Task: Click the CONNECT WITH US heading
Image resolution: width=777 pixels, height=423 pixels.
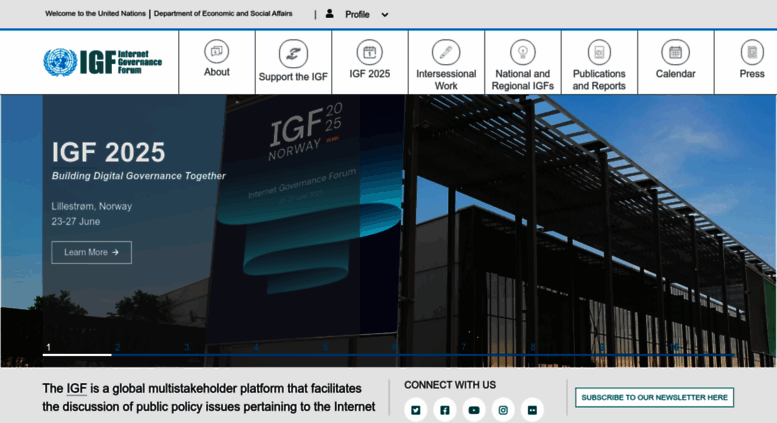Action: point(450,385)
